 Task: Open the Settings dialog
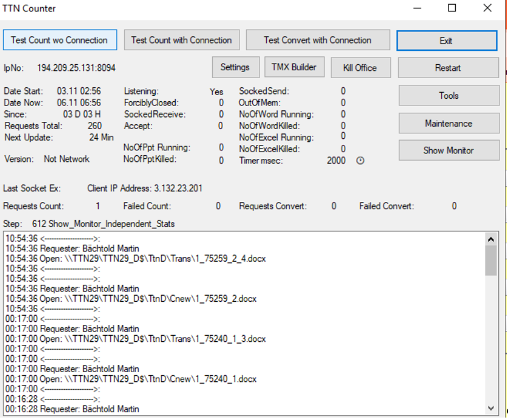tap(235, 67)
